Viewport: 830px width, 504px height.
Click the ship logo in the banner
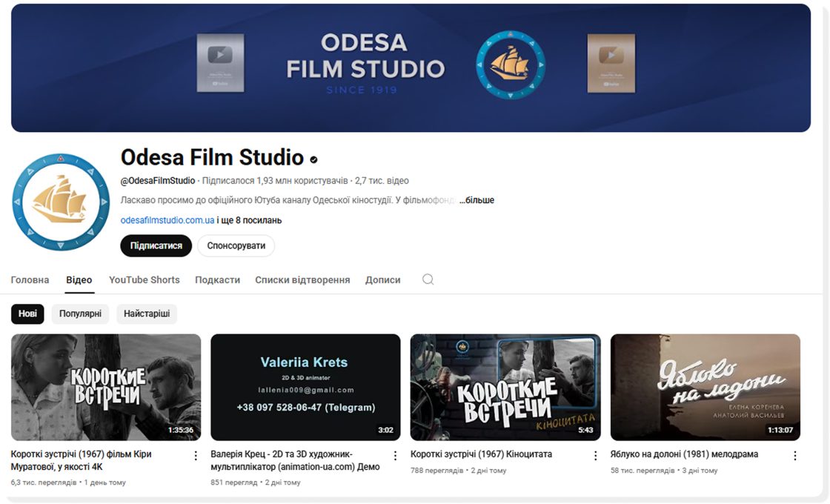511,65
